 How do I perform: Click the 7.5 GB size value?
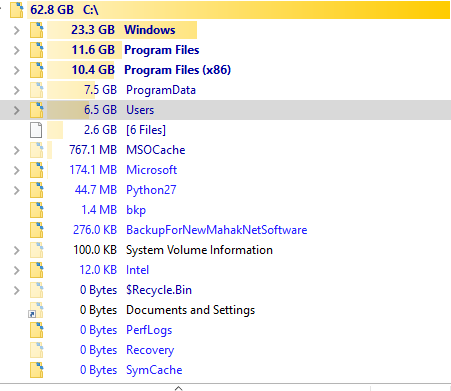[100, 90]
